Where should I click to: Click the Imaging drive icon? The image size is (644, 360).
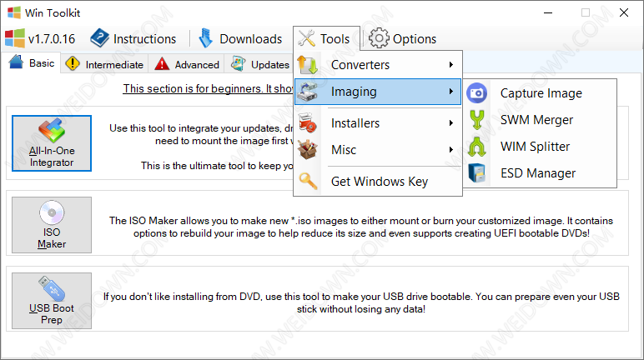tap(307, 92)
